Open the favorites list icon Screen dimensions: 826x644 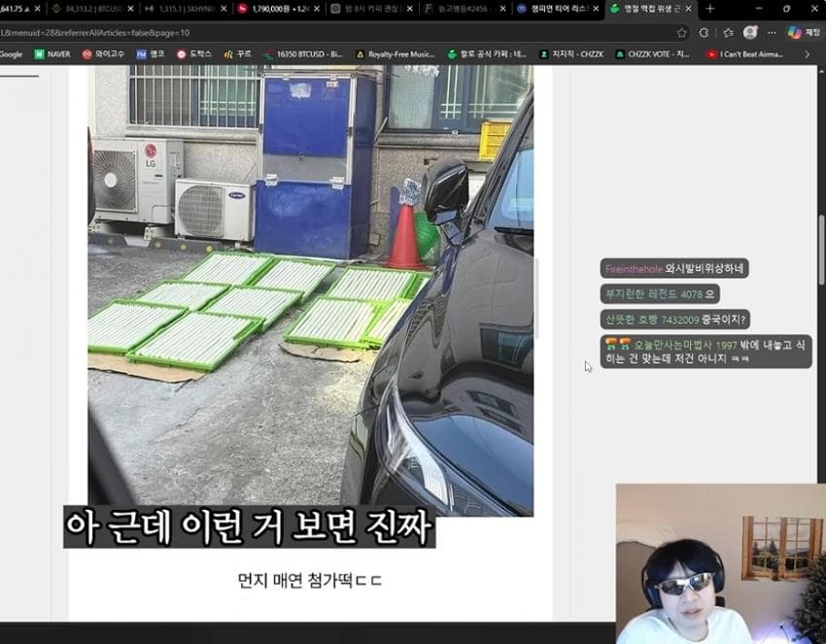pyautogui.click(x=728, y=33)
